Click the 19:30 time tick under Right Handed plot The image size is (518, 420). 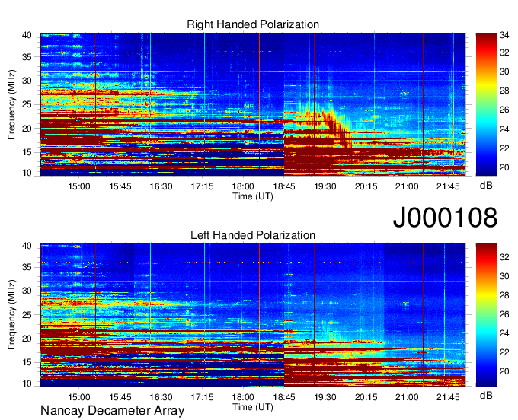(x=325, y=186)
